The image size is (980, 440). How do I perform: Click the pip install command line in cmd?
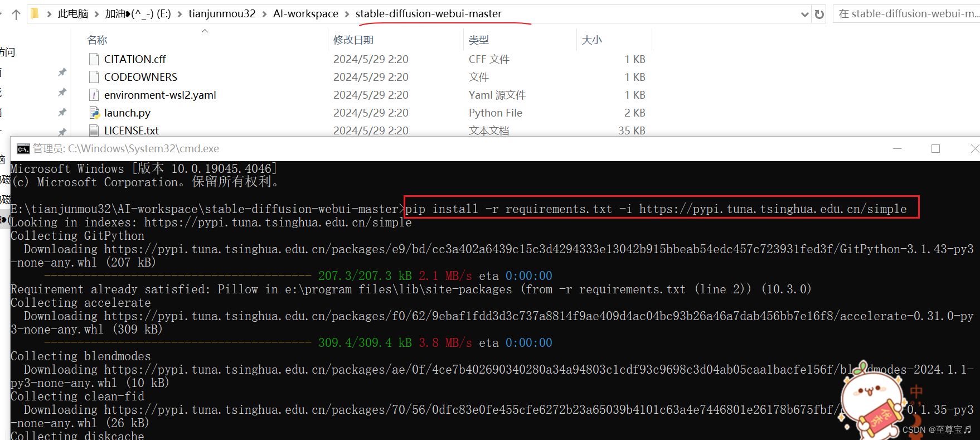[656, 209]
